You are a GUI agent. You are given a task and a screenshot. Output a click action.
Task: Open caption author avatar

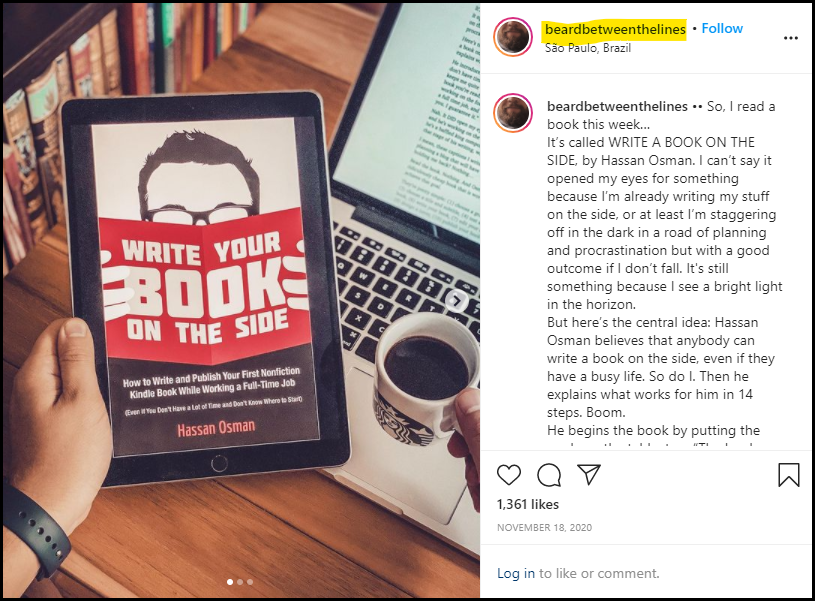pyautogui.click(x=513, y=113)
